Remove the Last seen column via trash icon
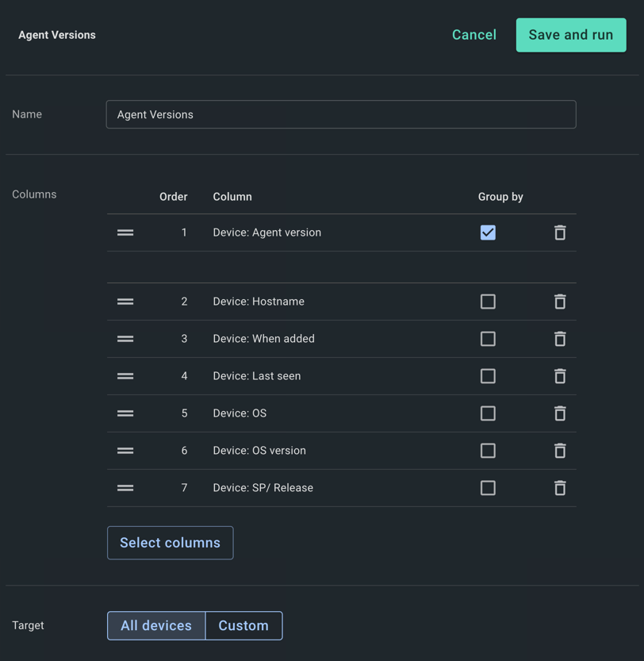Viewport: 644px width, 661px height. (x=560, y=375)
